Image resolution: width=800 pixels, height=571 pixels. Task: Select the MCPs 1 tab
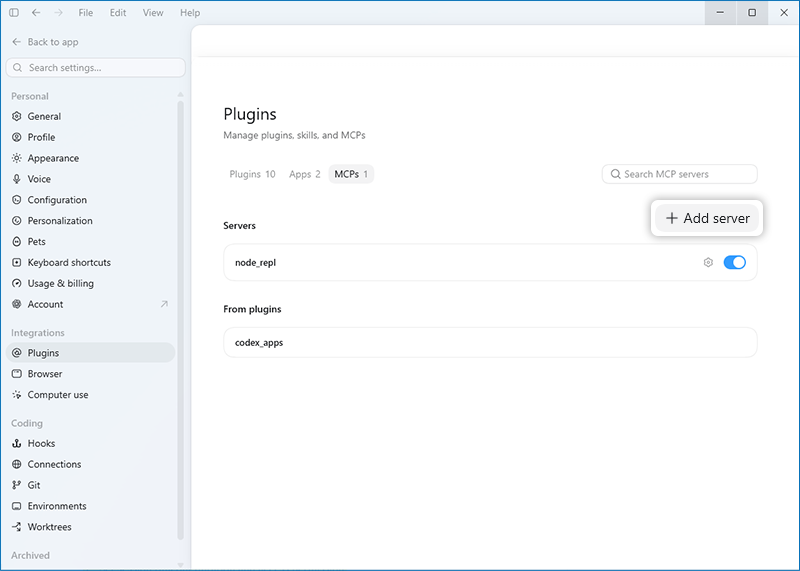(351, 174)
